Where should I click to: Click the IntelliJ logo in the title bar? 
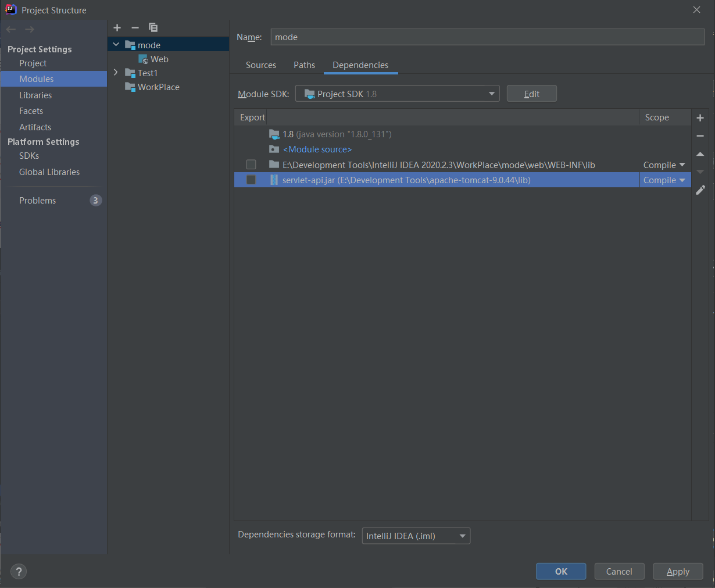click(10, 10)
